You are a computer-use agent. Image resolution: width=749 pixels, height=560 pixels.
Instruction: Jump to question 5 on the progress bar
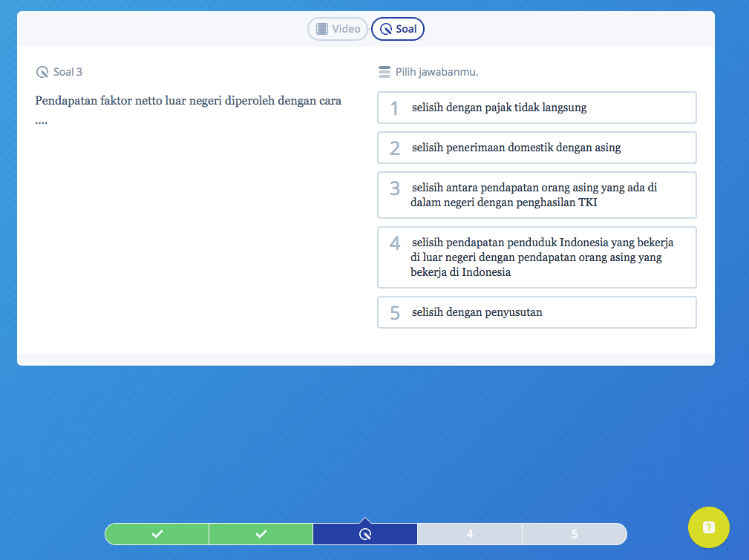[x=575, y=533]
